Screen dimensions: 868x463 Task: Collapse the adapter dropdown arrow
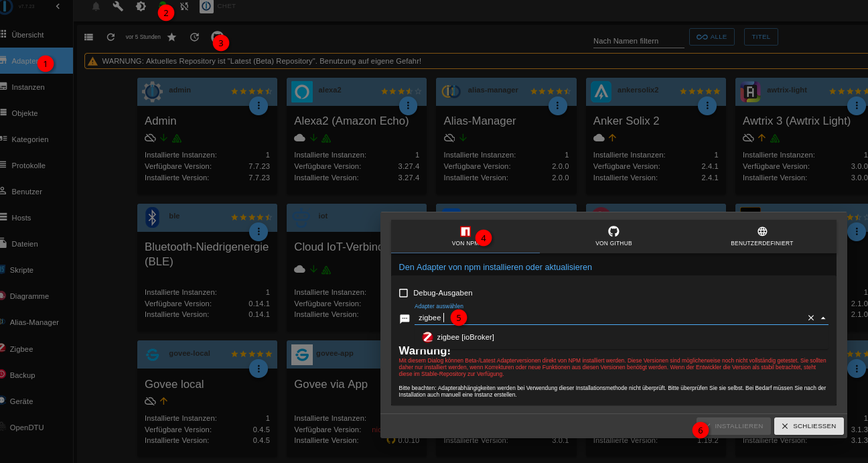(823, 318)
